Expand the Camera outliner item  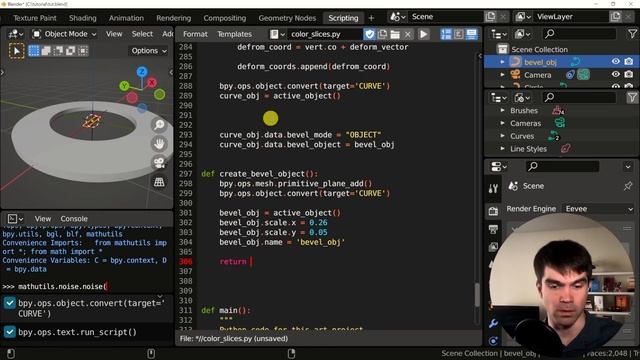(502, 75)
